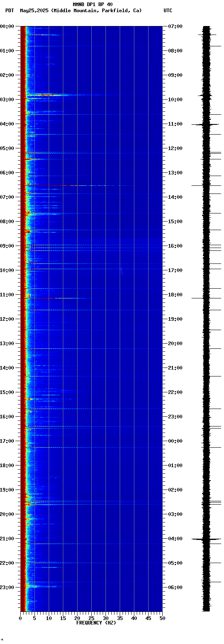Click the 21:00 PDT time label
The image size is (224, 644).
click(7, 539)
